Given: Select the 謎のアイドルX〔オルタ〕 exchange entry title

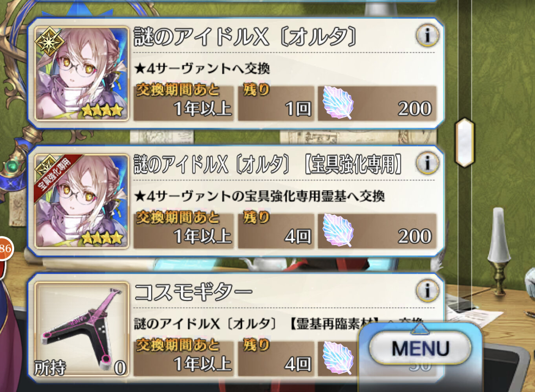Looking at the screenshot, I should [x=246, y=37].
